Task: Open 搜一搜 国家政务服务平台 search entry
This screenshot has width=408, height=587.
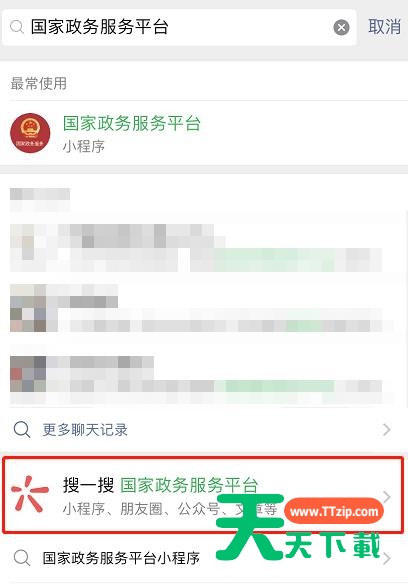Action: coord(203,495)
